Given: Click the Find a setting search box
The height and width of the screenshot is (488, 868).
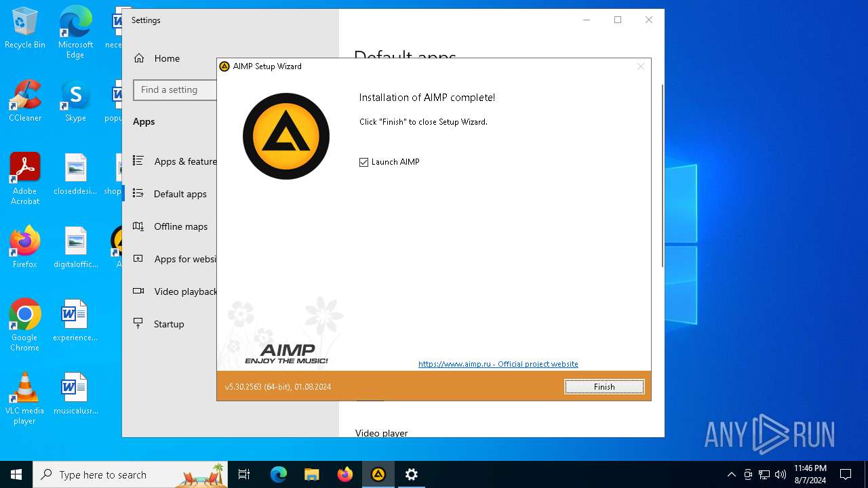Looking at the screenshot, I should (x=175, y=89).
